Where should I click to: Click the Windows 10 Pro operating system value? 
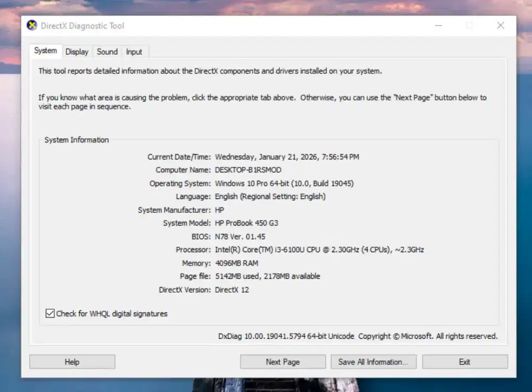[284, 184]
